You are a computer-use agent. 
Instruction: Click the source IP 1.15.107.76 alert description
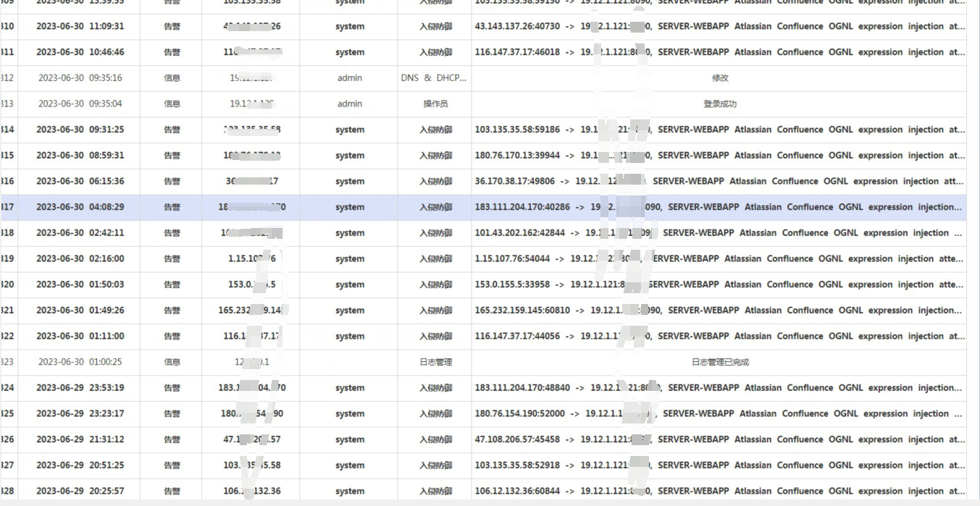pyautogui.click(x=719, y=259)
